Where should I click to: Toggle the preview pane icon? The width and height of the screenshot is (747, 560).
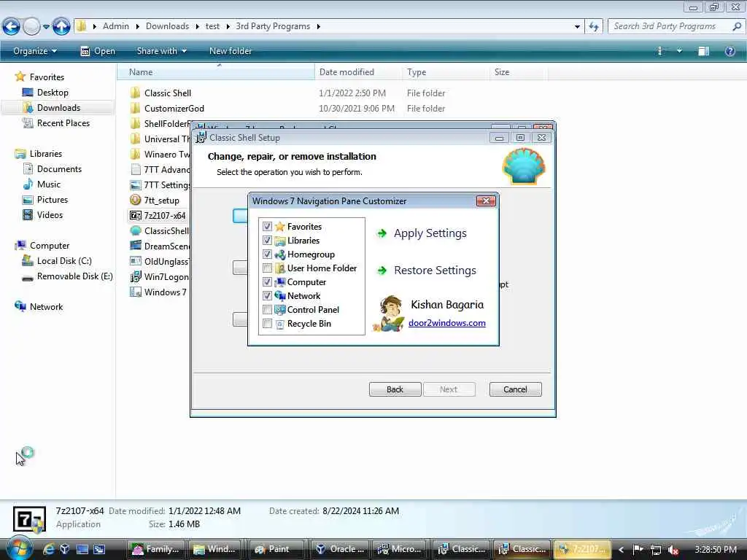pyautogui.click(x=704, y=51)
